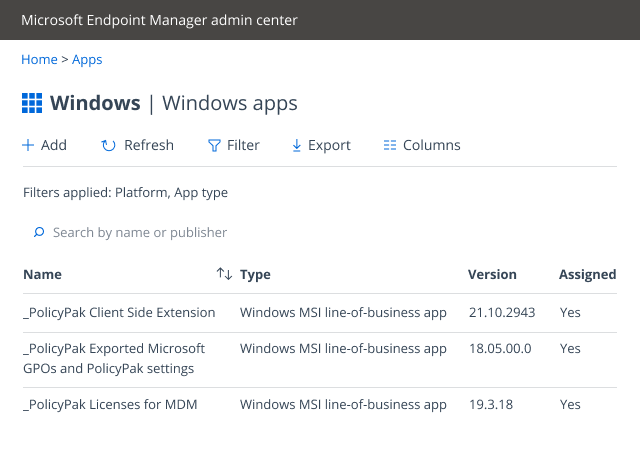Image resolution: width=640 pixels, height=450 pixels.
Task: Click the Filter funnel icon
Action: pos(213,146)
